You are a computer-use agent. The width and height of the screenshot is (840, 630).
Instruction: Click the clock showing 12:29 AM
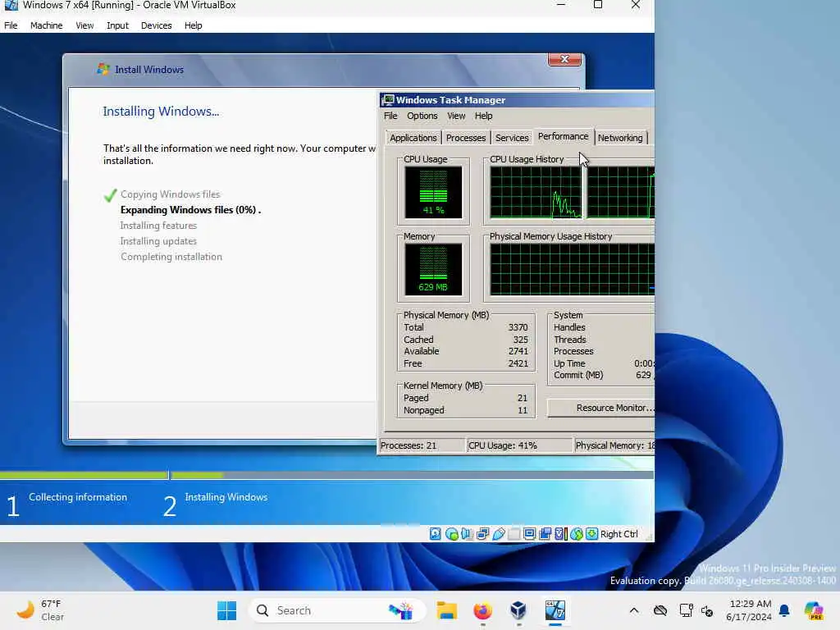[x=750, y=610]
